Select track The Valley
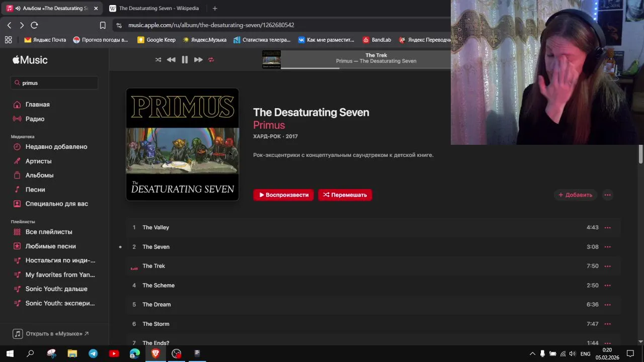Image resolution: width=644 pixels, height=362 pixels. 373,228
